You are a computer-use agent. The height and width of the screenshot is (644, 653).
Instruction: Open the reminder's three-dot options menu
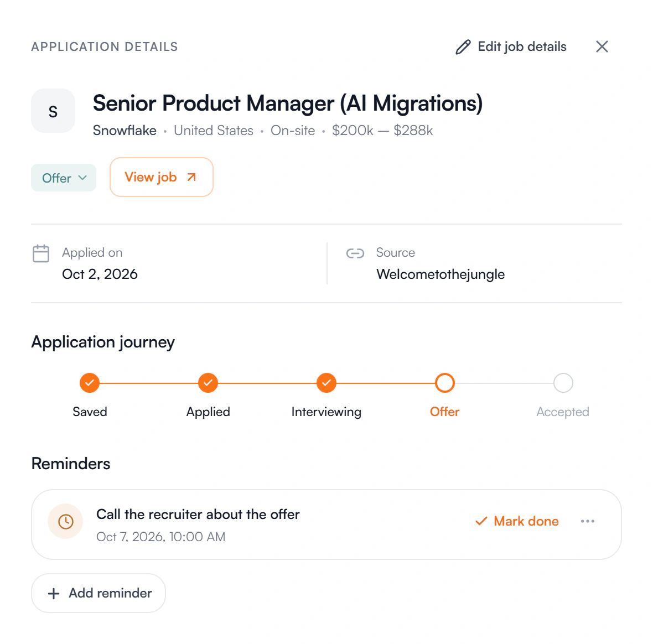point(588,521)
